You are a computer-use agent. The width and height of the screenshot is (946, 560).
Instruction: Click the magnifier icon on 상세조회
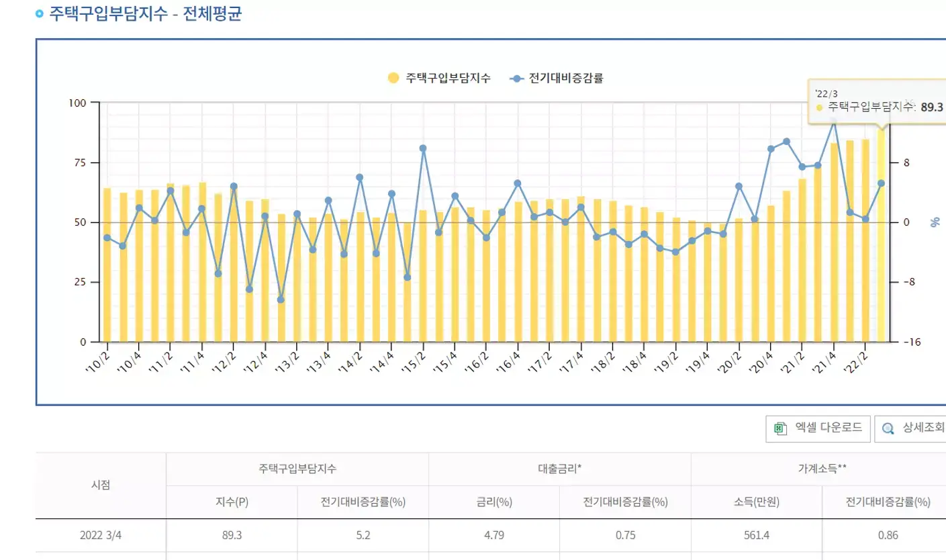point(888,428)
